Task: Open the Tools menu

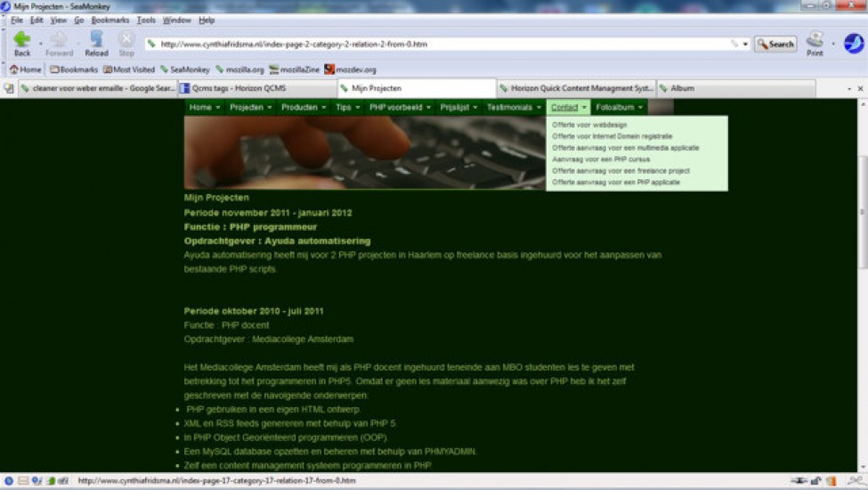Action: pos(146,20)
